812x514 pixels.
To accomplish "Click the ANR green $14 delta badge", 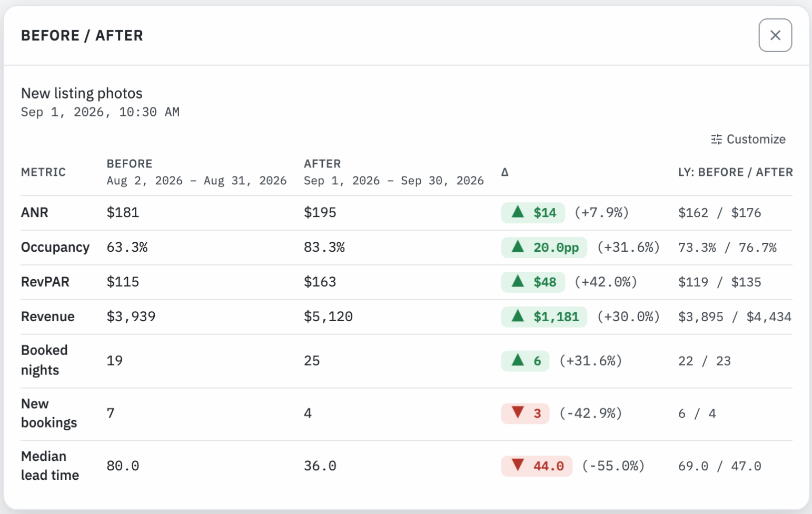I will 533,212.
